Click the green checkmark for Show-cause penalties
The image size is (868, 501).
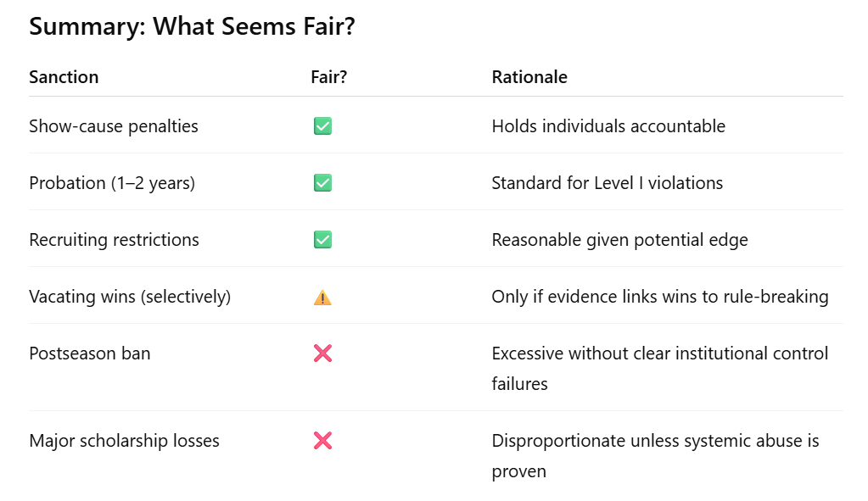322,126
